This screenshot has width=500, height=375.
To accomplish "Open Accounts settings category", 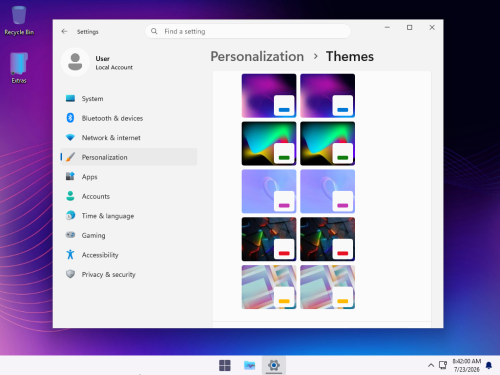I will coord(129,196).
